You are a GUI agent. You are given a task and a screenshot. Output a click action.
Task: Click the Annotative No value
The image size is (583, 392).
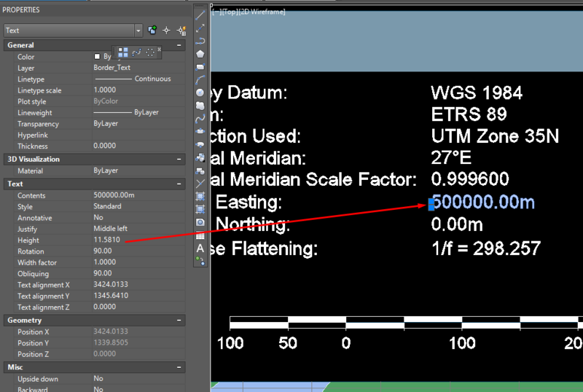coord(98,218)
